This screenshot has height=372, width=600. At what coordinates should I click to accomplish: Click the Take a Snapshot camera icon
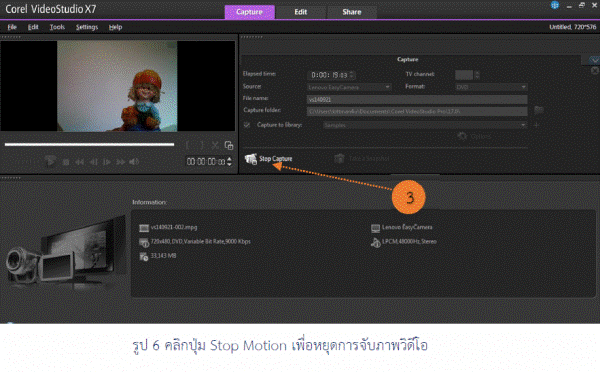coord(339,158)
